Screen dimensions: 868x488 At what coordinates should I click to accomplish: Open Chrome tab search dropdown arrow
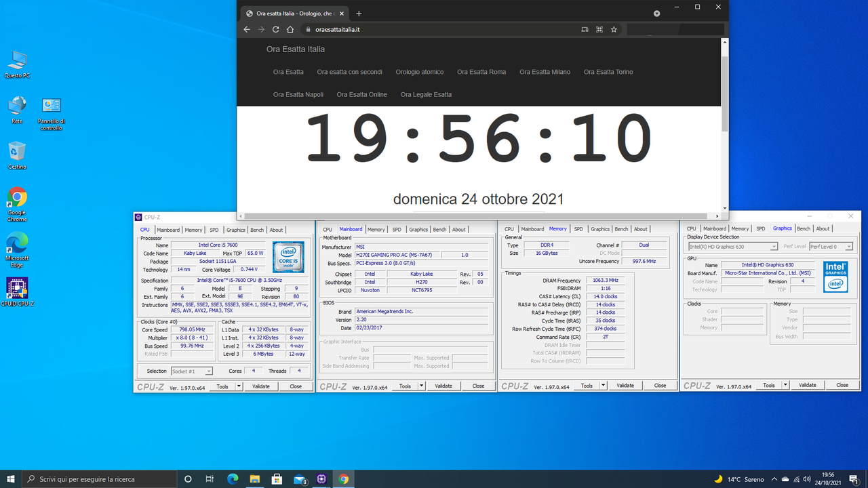656,14
